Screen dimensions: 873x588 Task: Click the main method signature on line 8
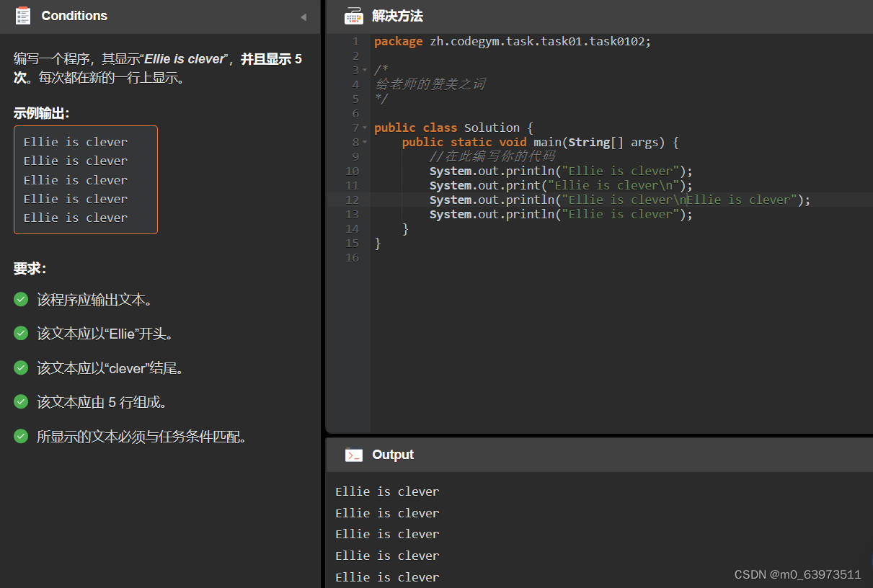click(x=540, y=142)
